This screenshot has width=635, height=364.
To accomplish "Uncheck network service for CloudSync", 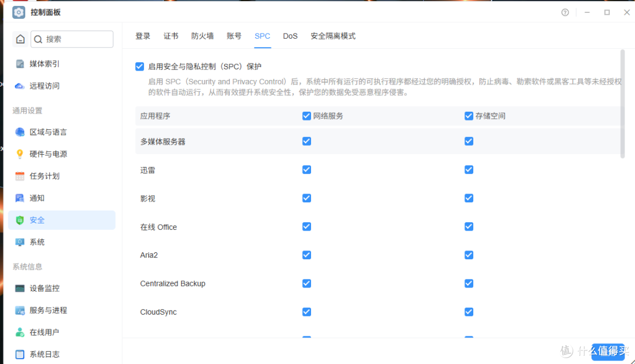I will [306, 312].
